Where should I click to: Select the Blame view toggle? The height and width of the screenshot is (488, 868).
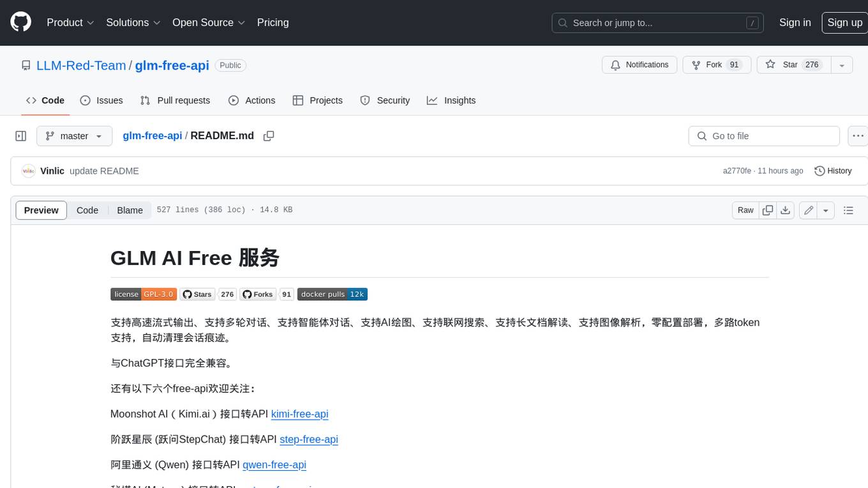click(x=130, y=210)
